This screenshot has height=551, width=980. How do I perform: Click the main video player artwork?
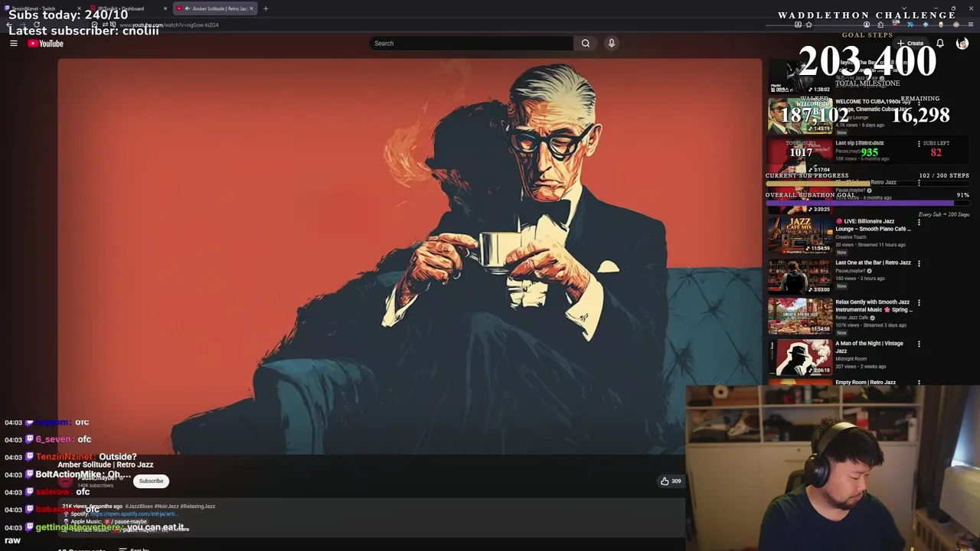tap(410, 256)
